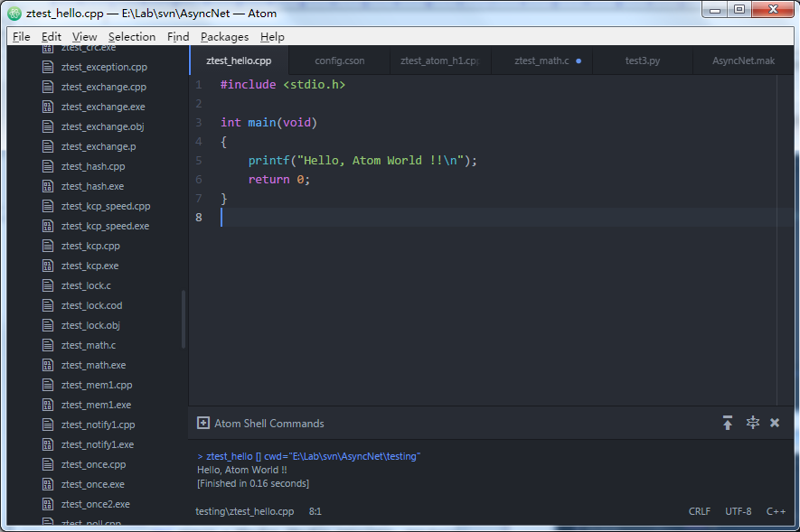Open the Find menu
The image size is (800, 532).
(178, 37)
